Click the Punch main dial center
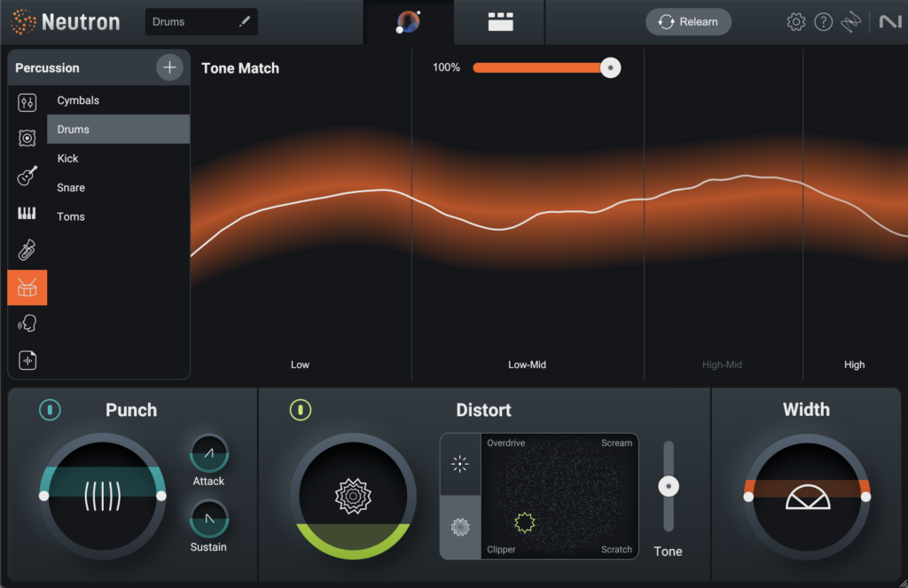The height and width of the screenshot is (588, 908). [x=103, y=496]
